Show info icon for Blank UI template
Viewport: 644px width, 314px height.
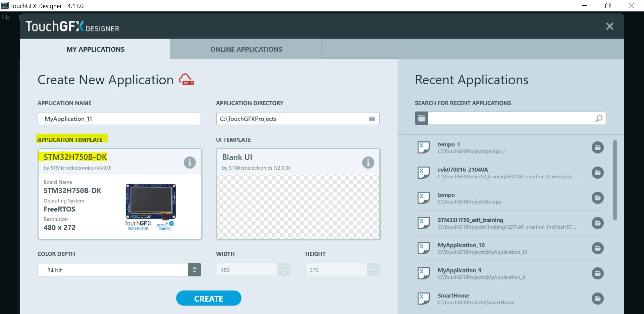point(368,163)
